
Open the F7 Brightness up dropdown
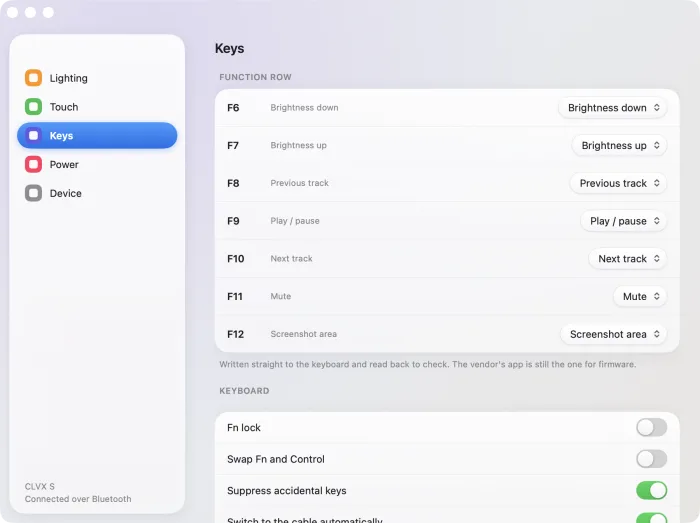pos(619,145)
